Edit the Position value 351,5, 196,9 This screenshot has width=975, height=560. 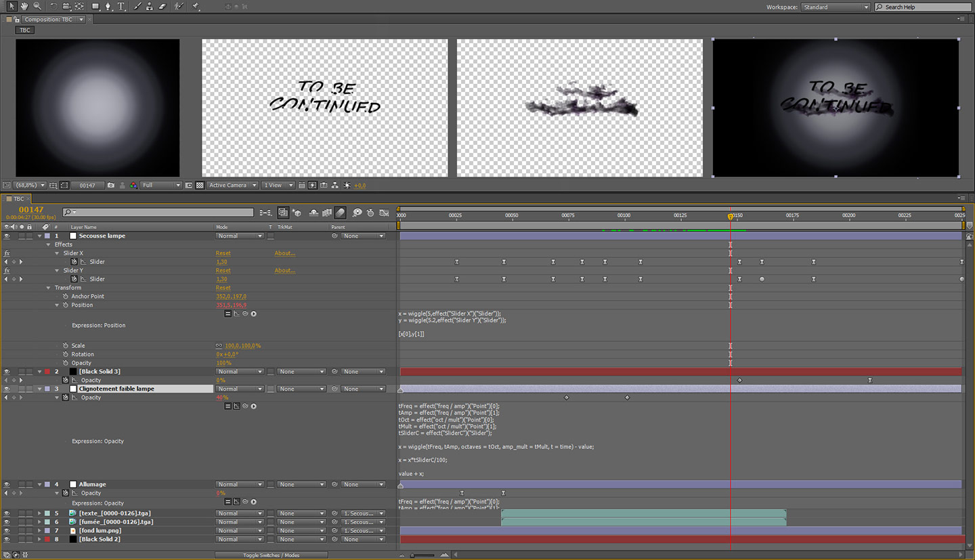pyautogui.click(x=231, y=305)
